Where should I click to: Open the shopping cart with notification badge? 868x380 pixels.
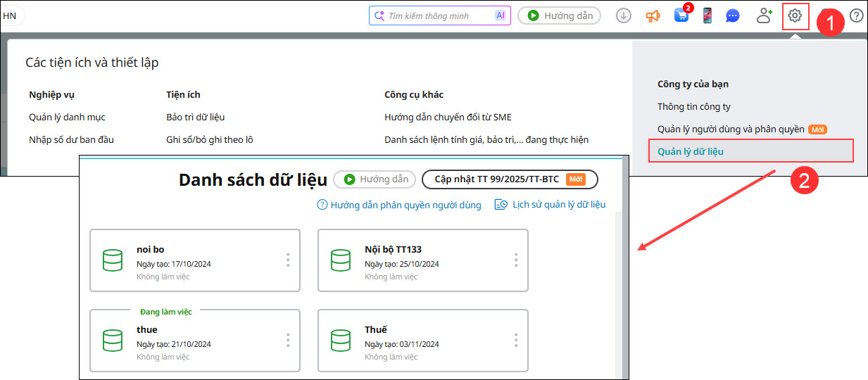(x=681, y=15)
